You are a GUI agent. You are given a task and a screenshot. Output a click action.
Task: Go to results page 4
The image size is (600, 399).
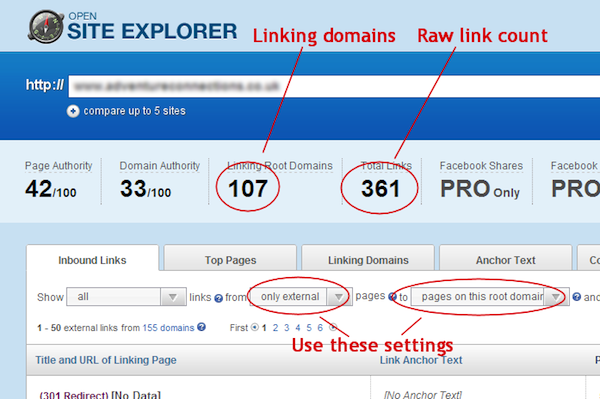298,328
